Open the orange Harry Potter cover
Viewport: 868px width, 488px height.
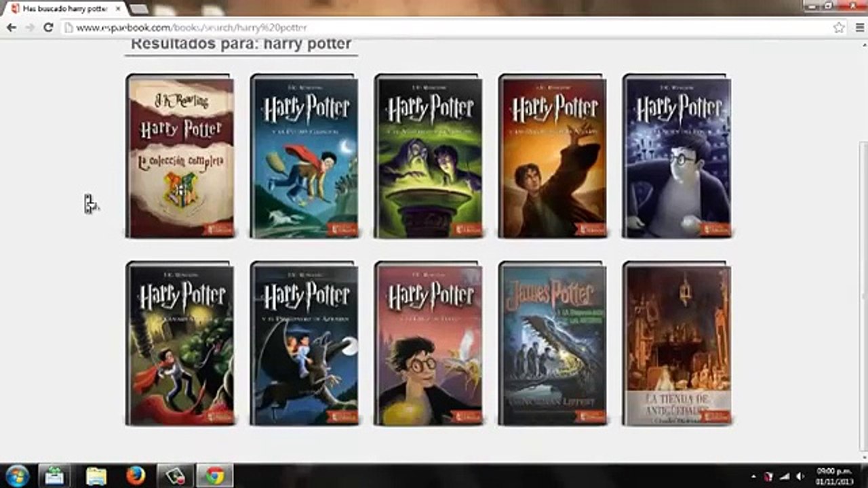click(553, 156)
